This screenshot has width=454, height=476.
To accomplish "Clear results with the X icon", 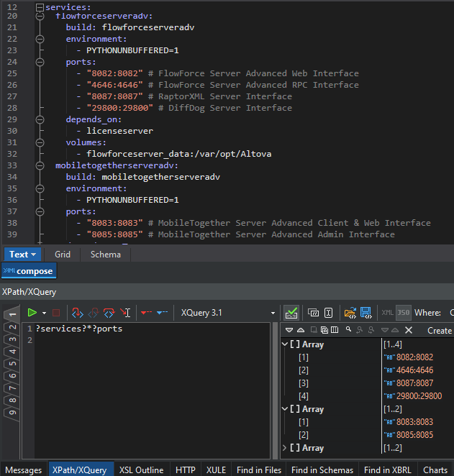I will click(x=409, y=330).
